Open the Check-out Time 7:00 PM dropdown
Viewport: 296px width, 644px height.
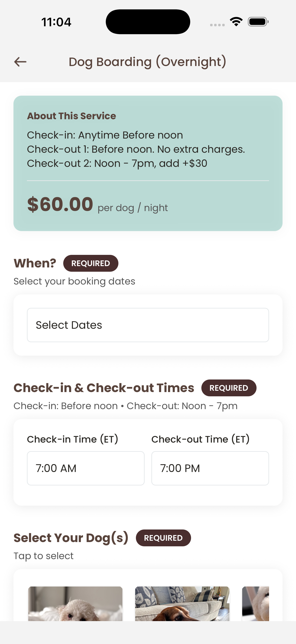tap(210, 468)
